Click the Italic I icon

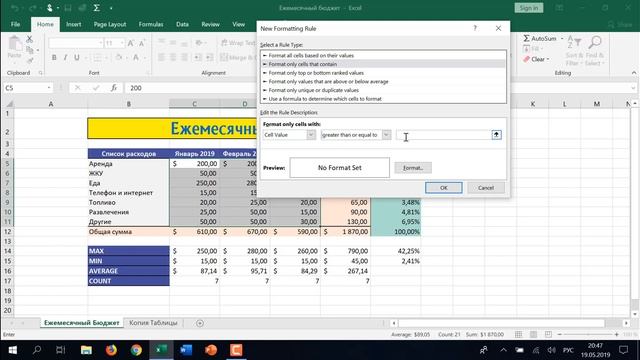tap(65, 58)
